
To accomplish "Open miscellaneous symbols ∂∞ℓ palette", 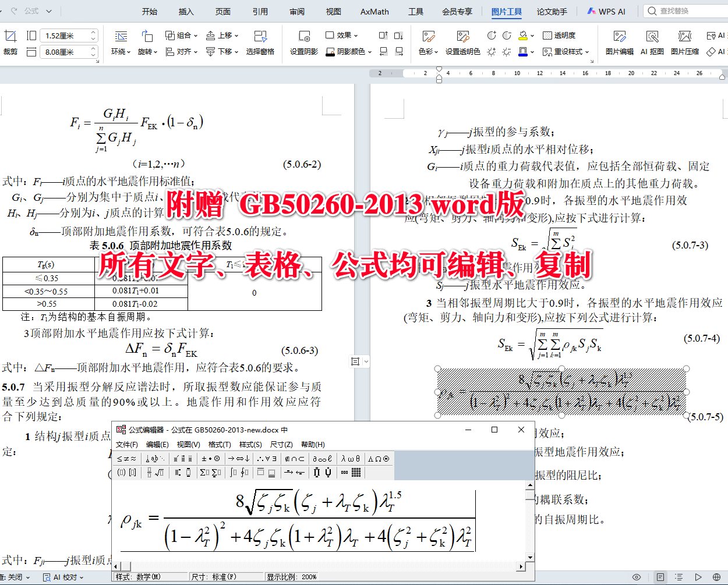I will pyautogui.click(x=322, y=459).
